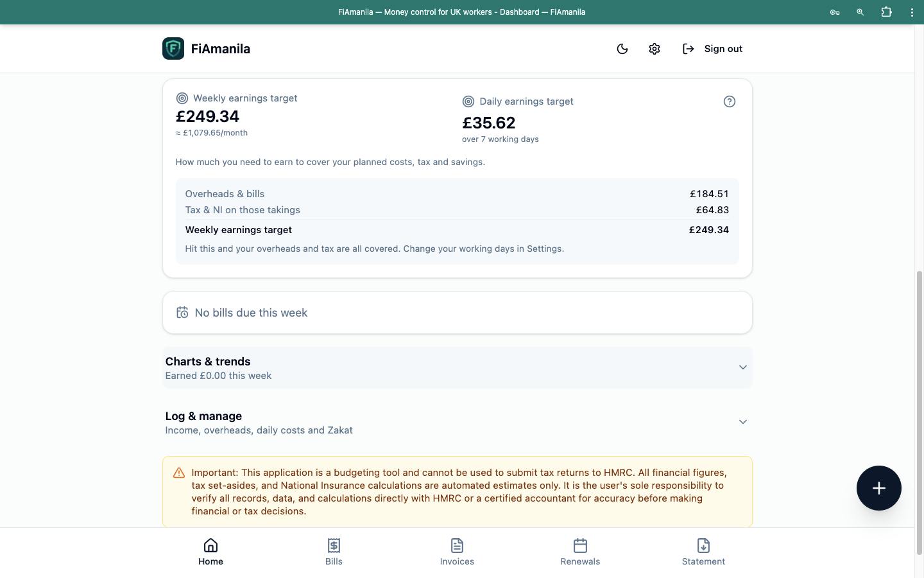Open the Renewals tab

[x=580, y=552]
